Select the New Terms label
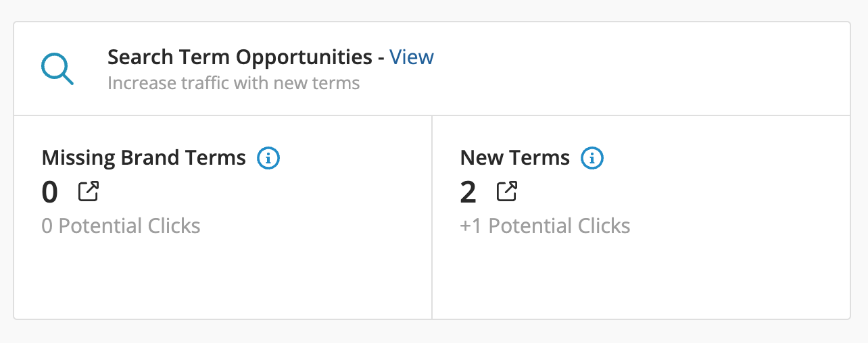 pyautogui.click(x=515, y=158)
